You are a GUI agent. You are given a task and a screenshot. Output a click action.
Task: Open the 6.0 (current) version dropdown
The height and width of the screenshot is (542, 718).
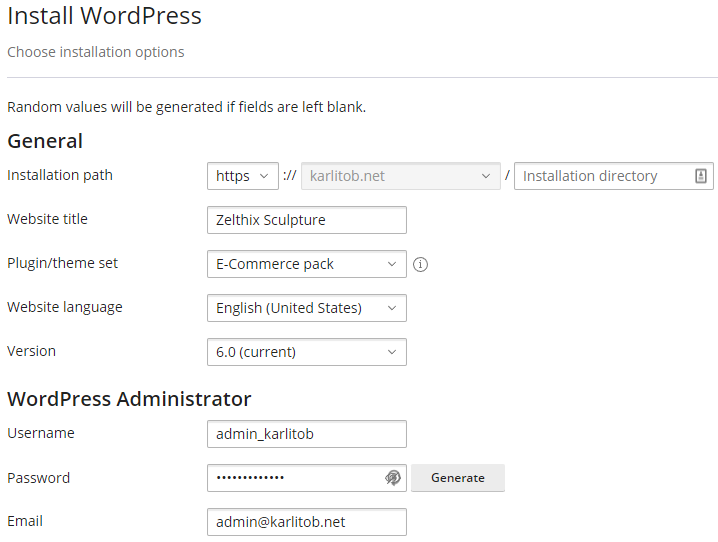coord(307,352)
